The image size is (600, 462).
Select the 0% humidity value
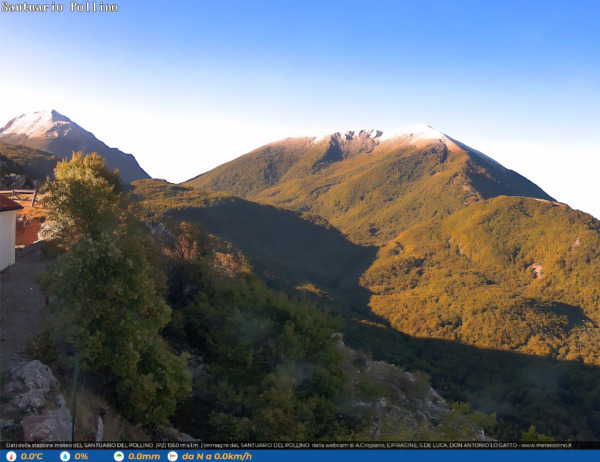coord(81,456)
